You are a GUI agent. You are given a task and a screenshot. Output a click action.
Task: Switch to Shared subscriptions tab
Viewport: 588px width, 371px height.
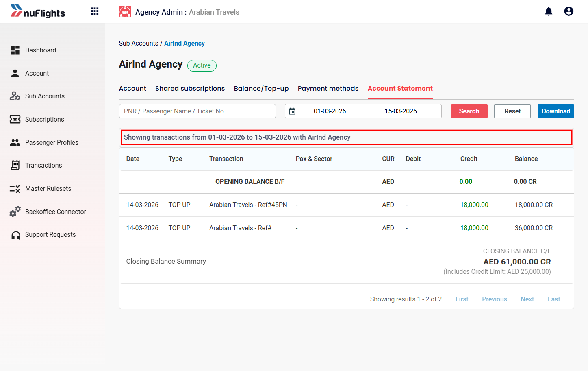(190, 88)
